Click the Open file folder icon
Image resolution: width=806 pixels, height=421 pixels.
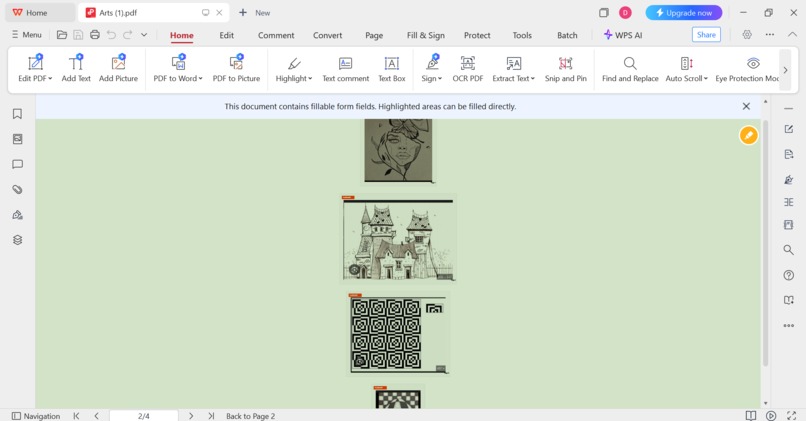[62, 35]
